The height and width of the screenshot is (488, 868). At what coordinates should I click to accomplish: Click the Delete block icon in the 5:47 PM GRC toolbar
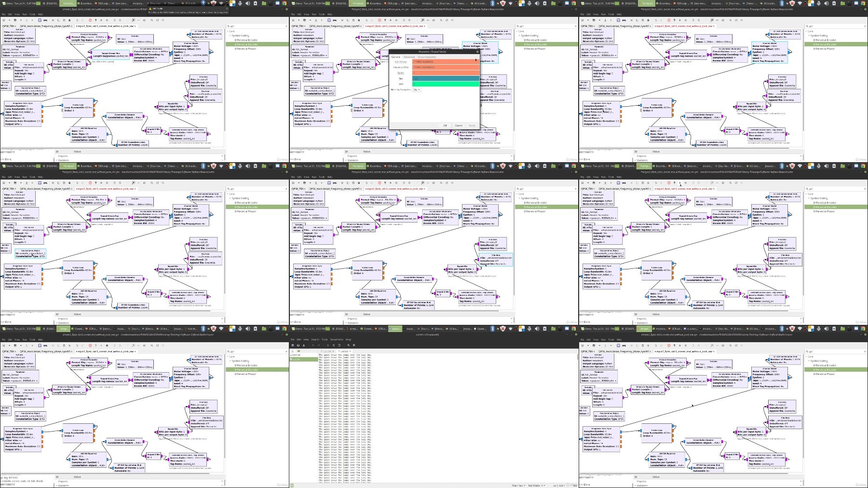click(69, 20)
